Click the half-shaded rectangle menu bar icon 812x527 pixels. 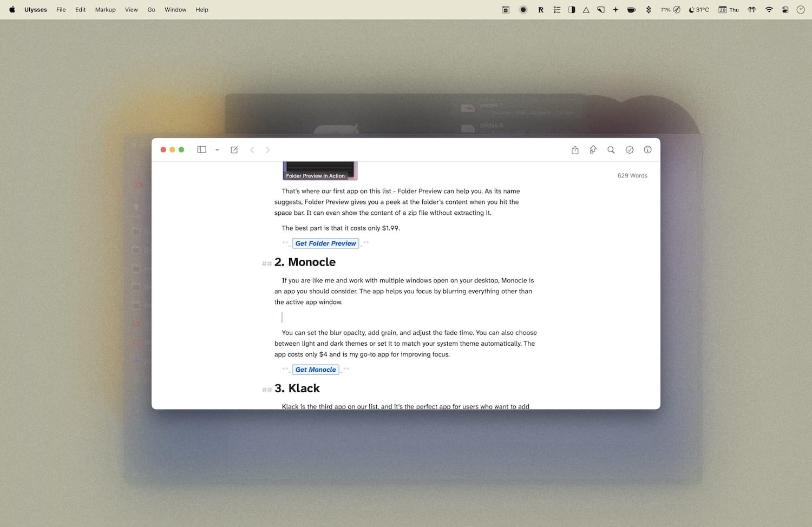(572, 10)
